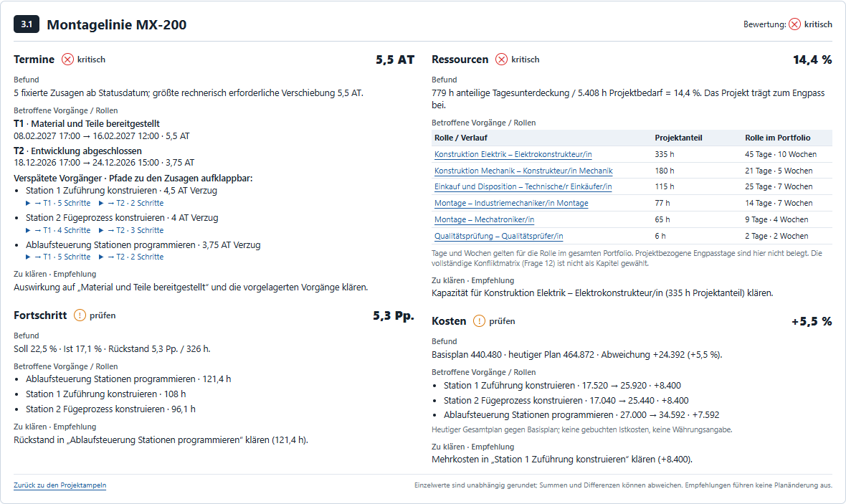Viewport: 846px width, 504px height.
Task: Open the Konstruktion Elektrik – Elektrokonstrukteur/in link
Action: pos(513,154)
